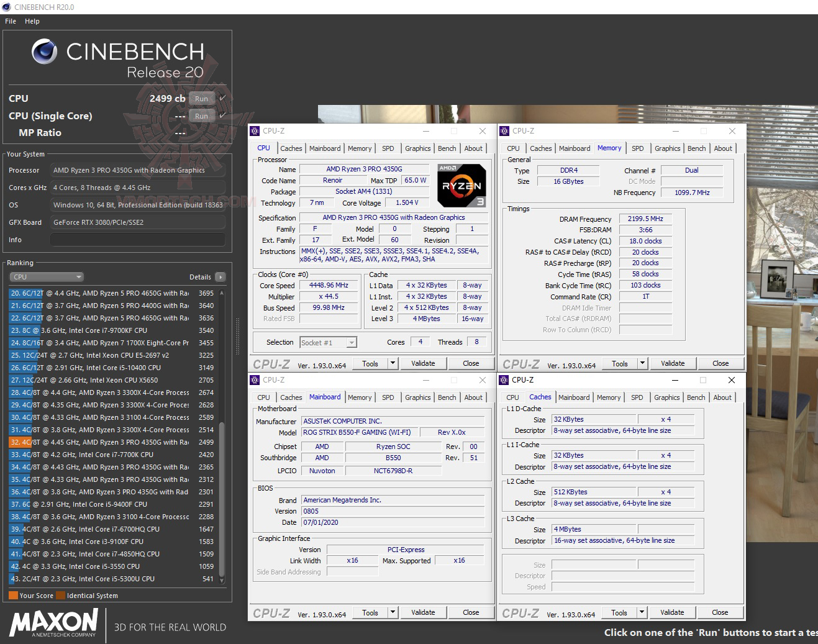This screenshot has width=818, height=644.
Task: Click Tools button in CPU-Z Memory window
Action: pyautogui.click(x=620, y=363)
